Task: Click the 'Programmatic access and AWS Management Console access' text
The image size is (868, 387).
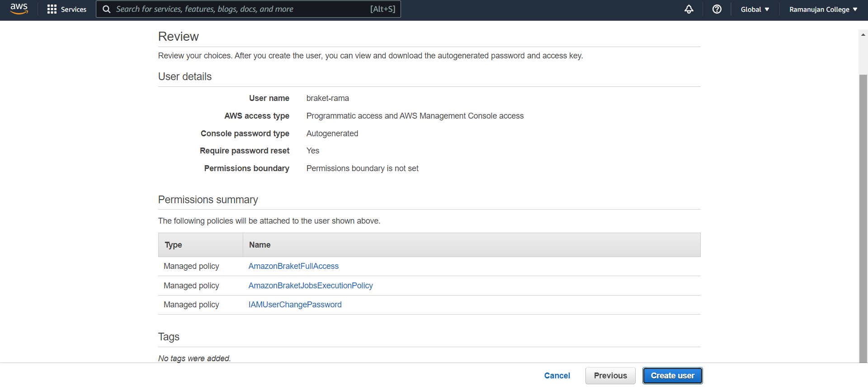Action: click(x=415, y=116)
